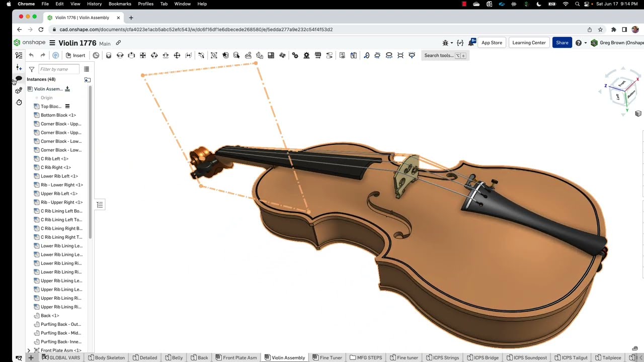Select the Revolute mate tool

pyautogui.click(x=120, y=55)
